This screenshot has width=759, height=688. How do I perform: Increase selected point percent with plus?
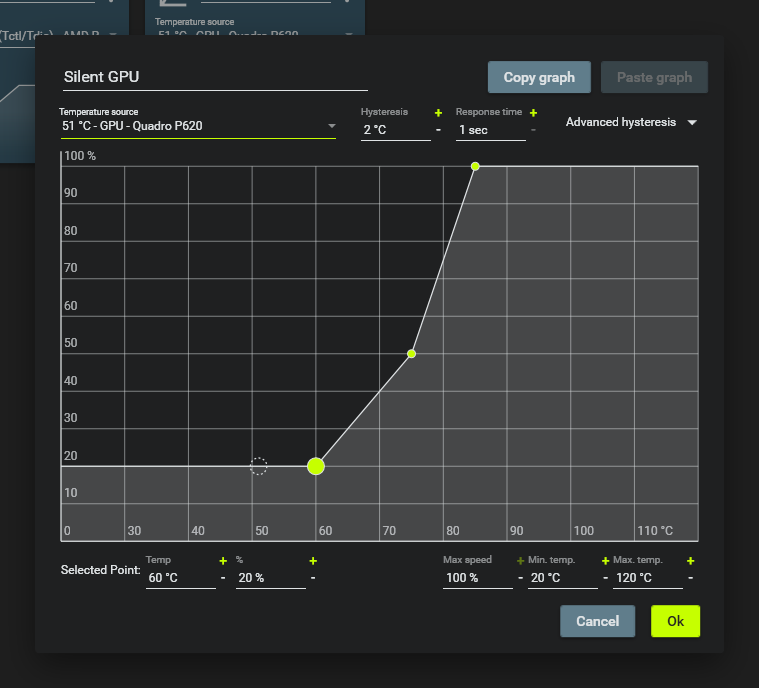pos(313,561)
